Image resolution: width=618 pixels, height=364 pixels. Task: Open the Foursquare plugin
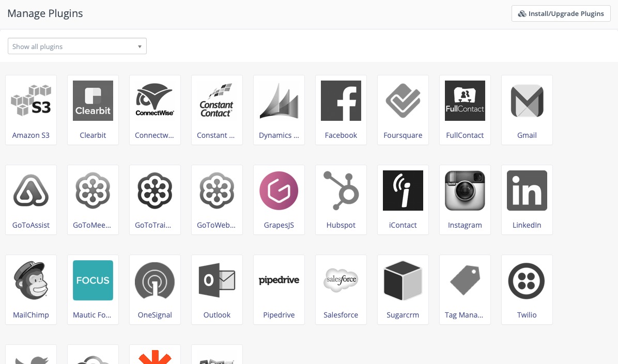point(403,109)
